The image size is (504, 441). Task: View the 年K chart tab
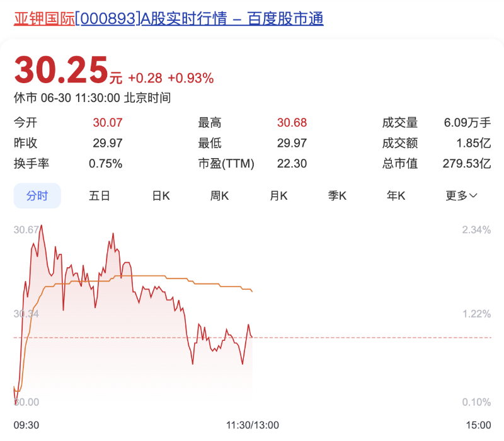coord(396,195)
